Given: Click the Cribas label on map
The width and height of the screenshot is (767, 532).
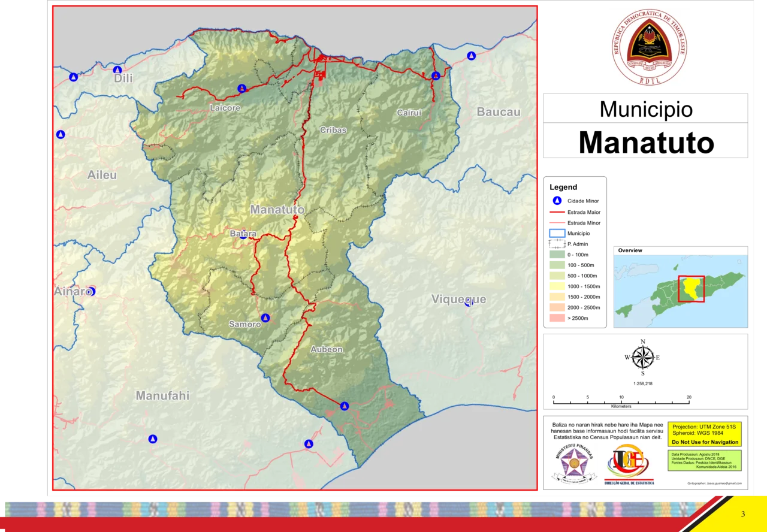Looking at the screenshot, I should [333, 130].
